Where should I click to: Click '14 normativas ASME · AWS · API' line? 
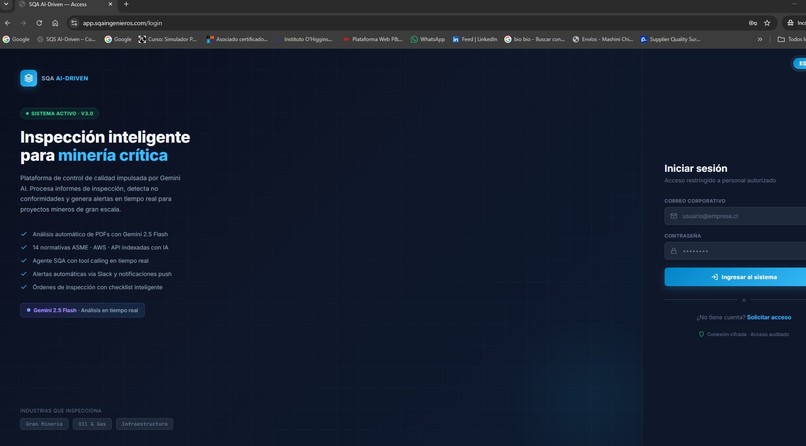100,248
